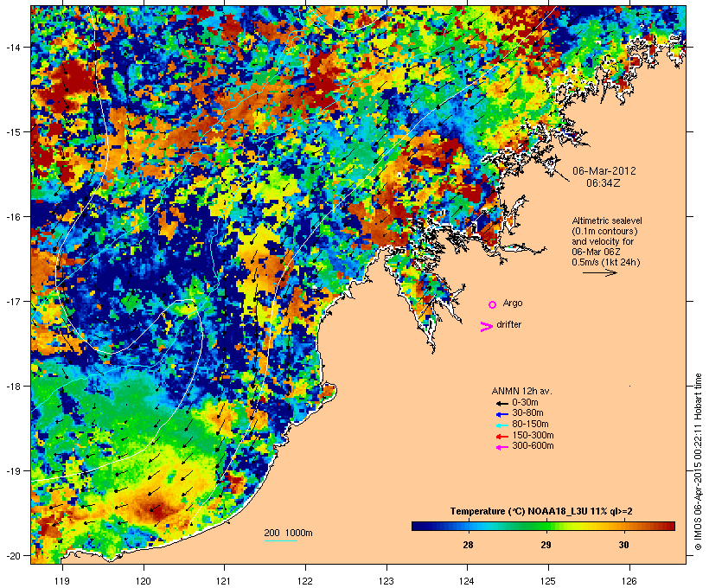The width and height of the screenshot is (709, 588).
Task: Click the colorbar tick label 29
Action: tap(546, 545)
